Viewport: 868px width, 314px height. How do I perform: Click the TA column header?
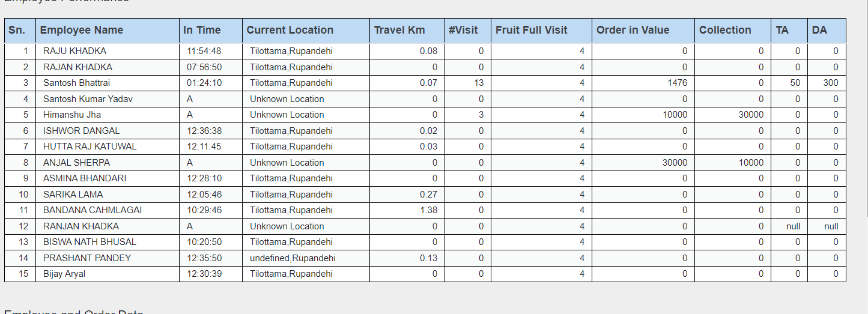[782, 30]
